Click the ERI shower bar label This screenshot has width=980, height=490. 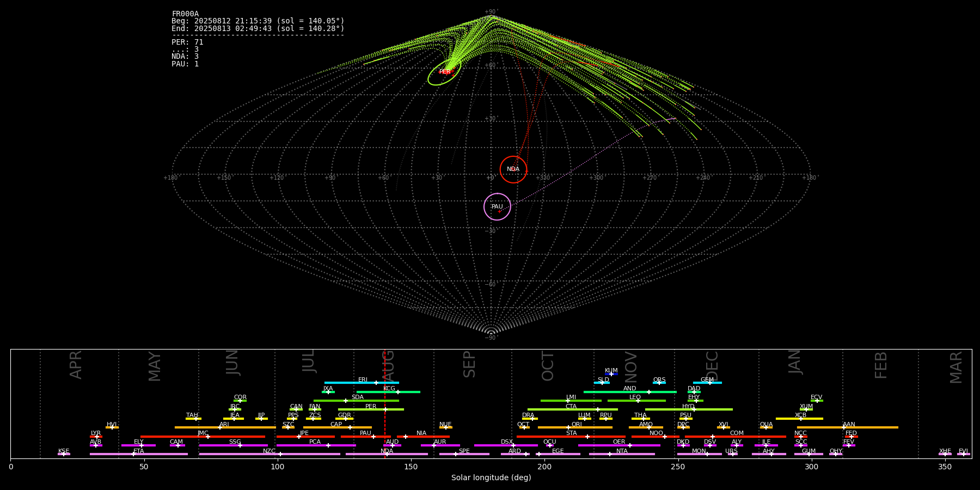click(363, 380)
